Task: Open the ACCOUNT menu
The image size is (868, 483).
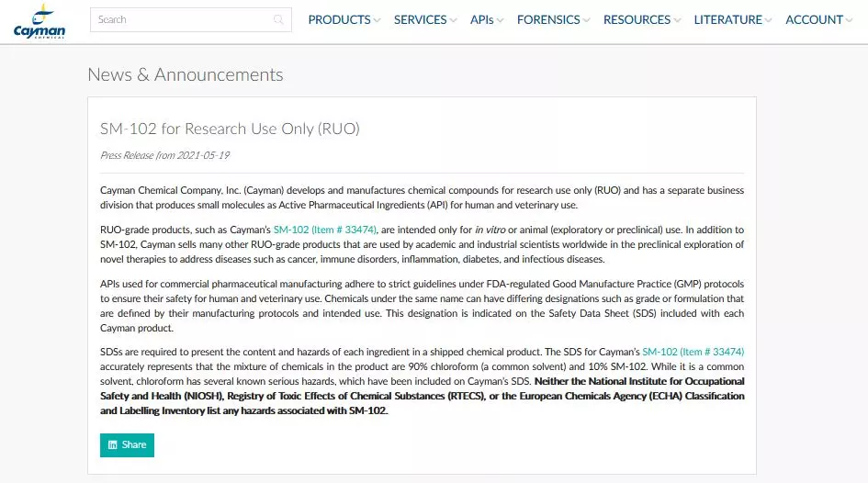Action: (x=815, y=20)
